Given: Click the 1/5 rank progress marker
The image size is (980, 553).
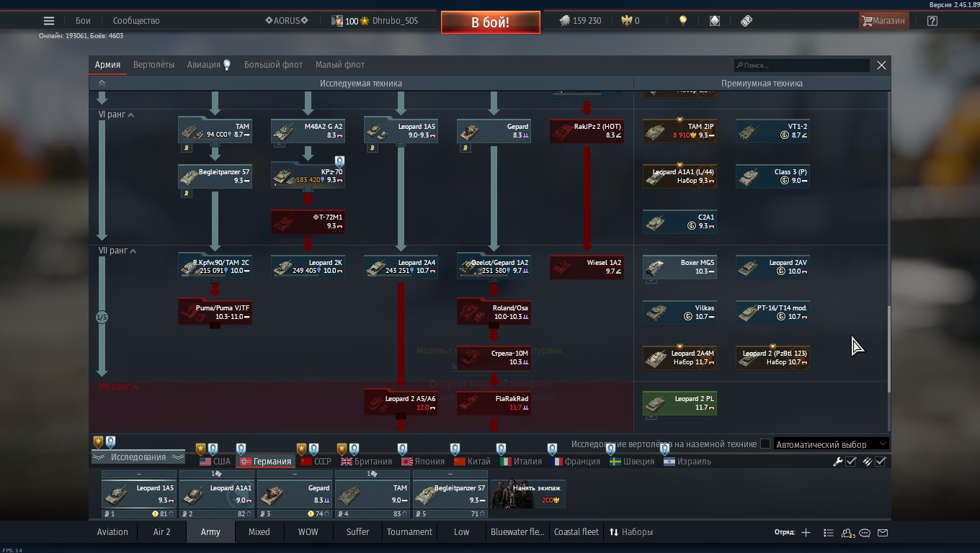Looking at the screenshot, I should [102, 317].
